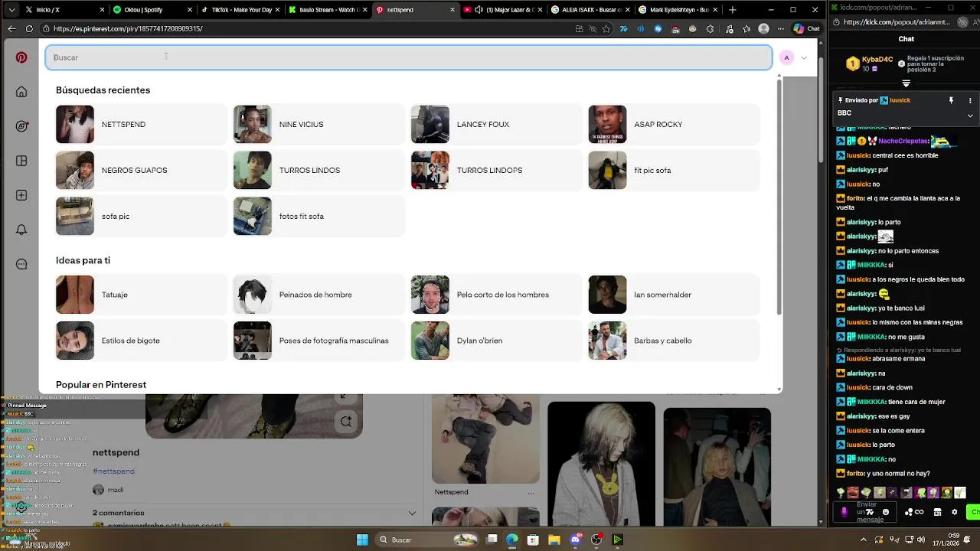The height and width of the screenshot is (551, 980).
Task: Click the browser back arrow
Action: point(11,28)
